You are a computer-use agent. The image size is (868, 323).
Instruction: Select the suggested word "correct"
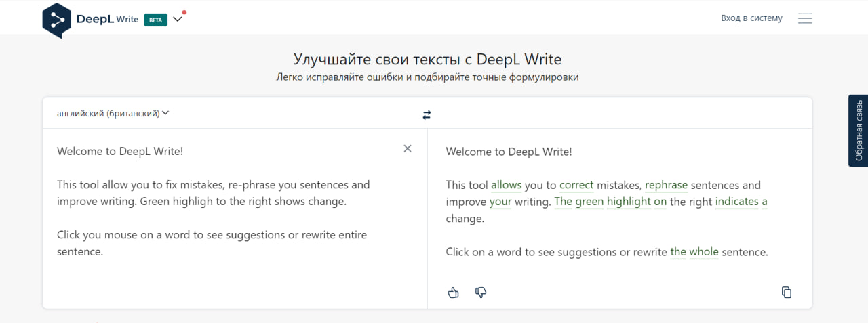pyautogui.click(x=576, y=185)
